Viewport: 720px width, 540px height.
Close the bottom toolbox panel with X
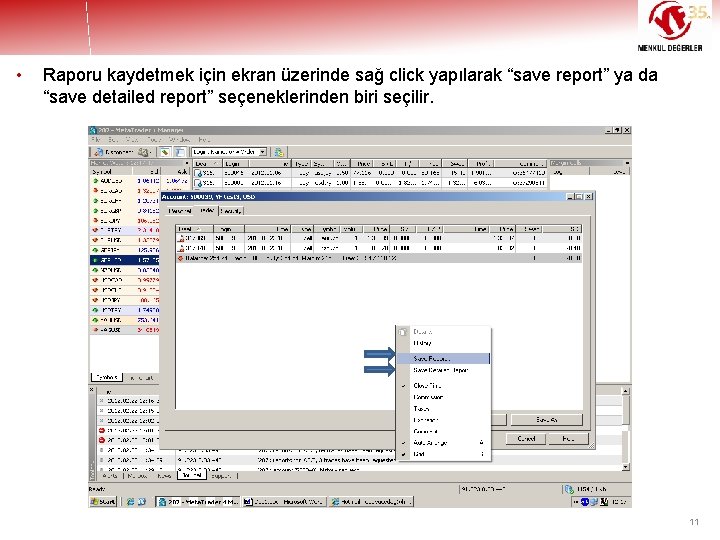tap(92, 390)
